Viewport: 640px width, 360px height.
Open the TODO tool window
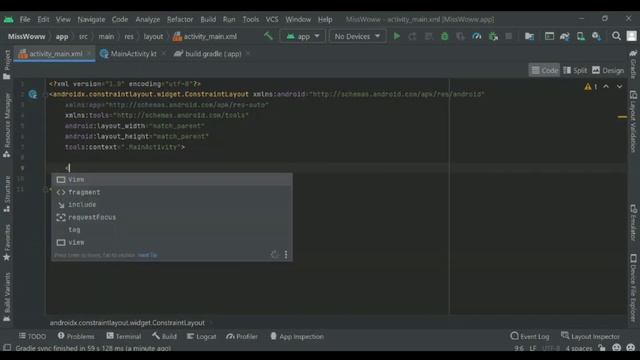point(32,336)
